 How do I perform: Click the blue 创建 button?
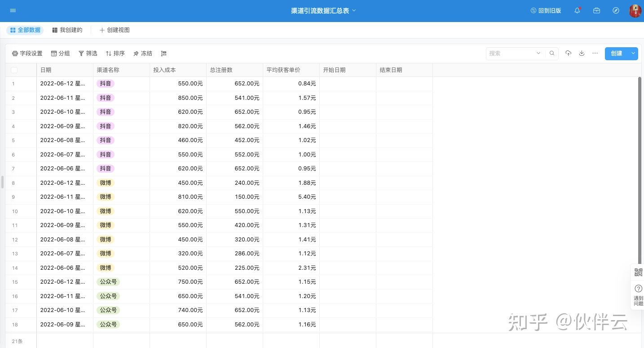[617, 54]
